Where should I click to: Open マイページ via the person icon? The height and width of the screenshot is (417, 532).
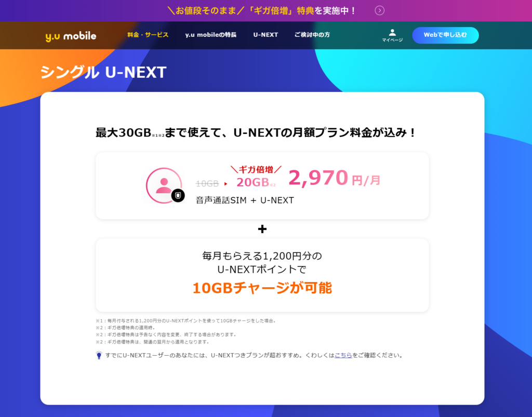tap(392, 35)
